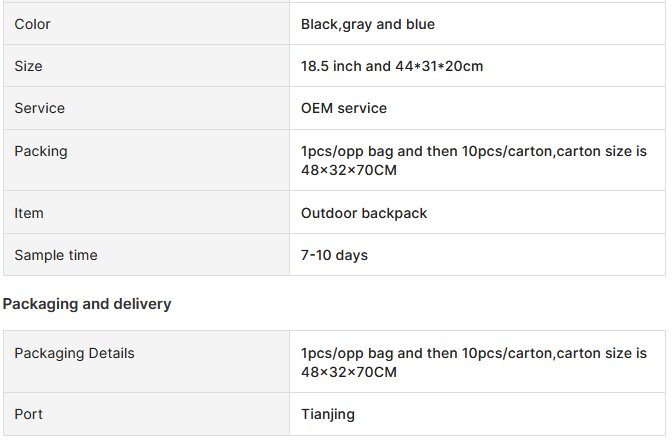Viewport: 672px width, 440px height.
Task: Click the Packing label cell
Action: tap(146, 160)
